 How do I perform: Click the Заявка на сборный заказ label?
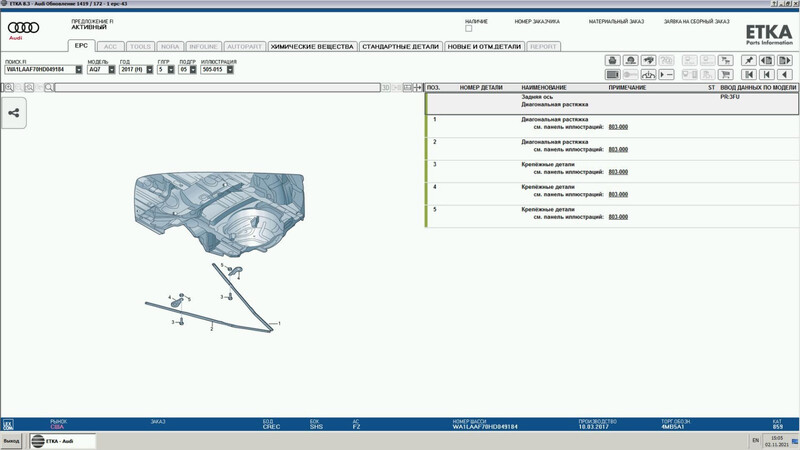coord(696,21)
